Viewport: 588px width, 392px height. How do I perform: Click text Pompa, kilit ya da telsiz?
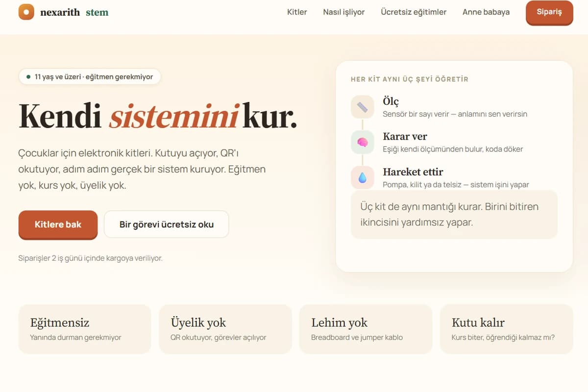456,185
